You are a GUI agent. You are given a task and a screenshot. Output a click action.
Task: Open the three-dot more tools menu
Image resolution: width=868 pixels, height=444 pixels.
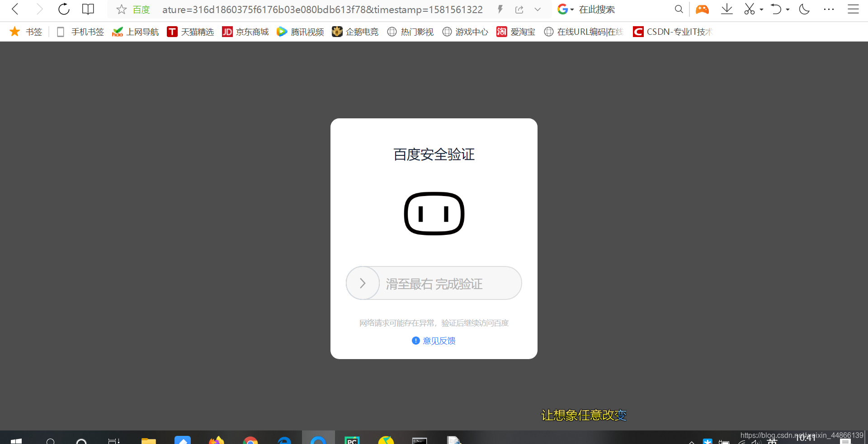(x=829, y=9)
